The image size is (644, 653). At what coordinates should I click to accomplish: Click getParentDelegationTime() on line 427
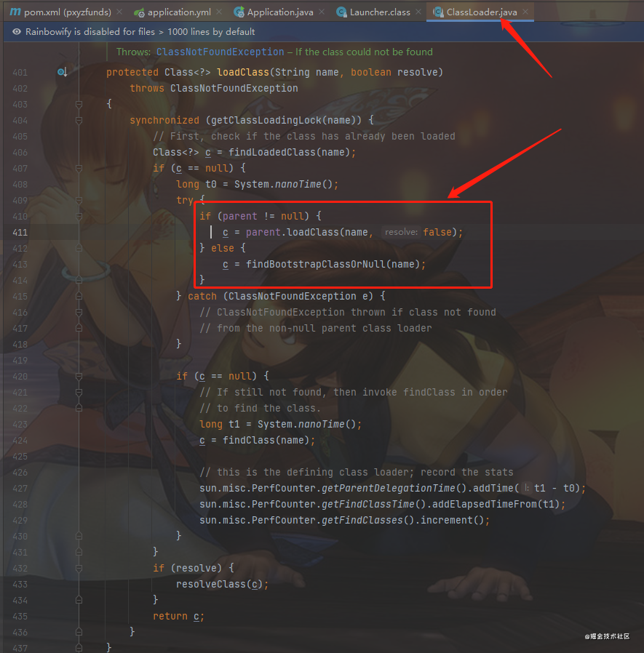coord(394,488)
